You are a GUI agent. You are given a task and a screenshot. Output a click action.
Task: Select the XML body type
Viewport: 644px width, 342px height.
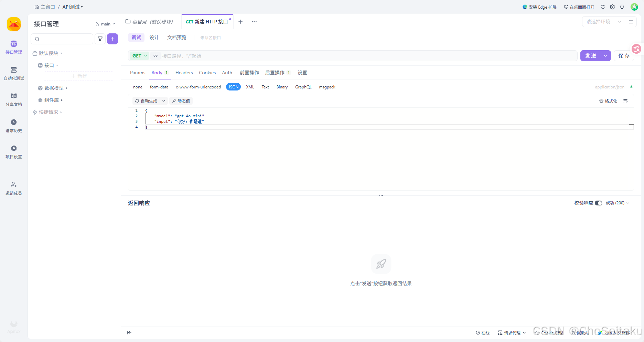click(250, 87)
